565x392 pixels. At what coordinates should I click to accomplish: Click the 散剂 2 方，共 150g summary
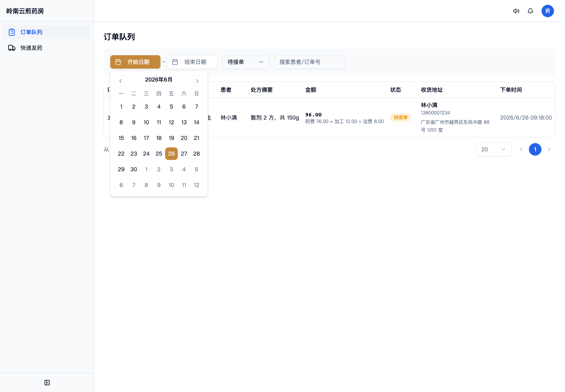point(275,118)
